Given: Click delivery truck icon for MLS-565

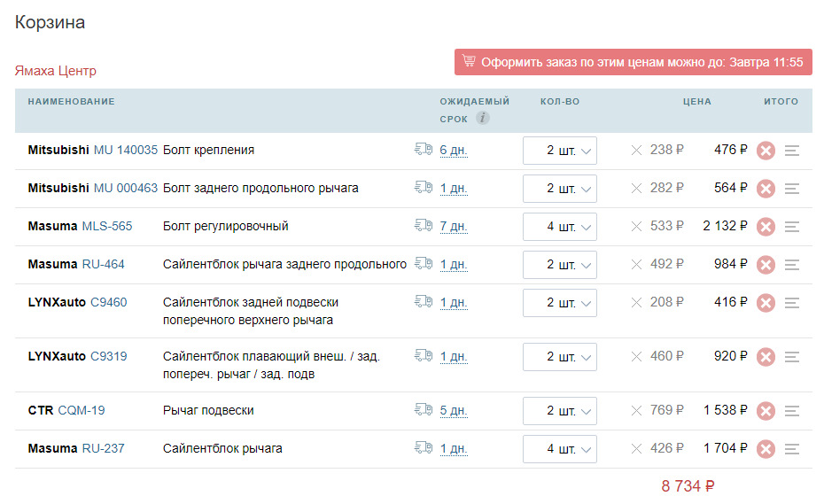Looking at the screenshot, I should click(x=423, y=226).
